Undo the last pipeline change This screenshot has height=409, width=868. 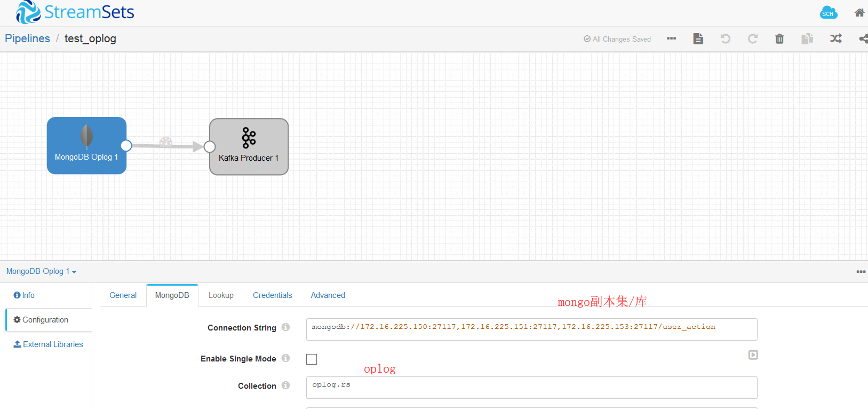point(725,38)
